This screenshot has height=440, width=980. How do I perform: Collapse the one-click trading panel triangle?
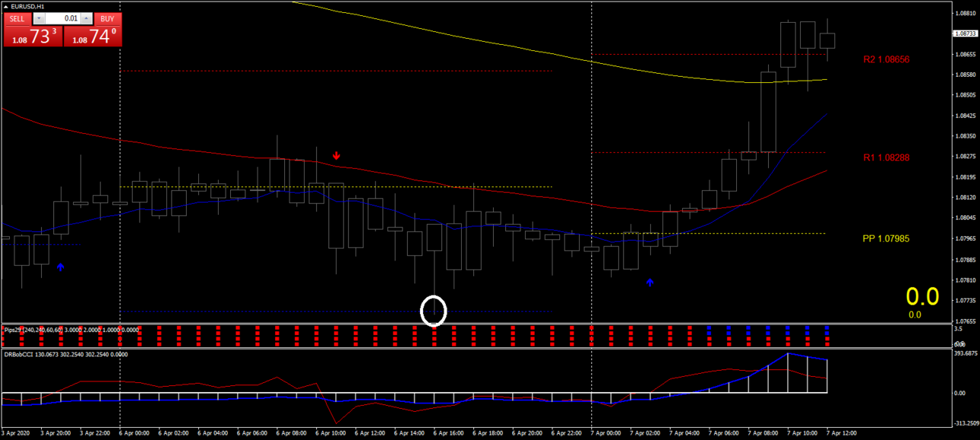tap(6, 6)
